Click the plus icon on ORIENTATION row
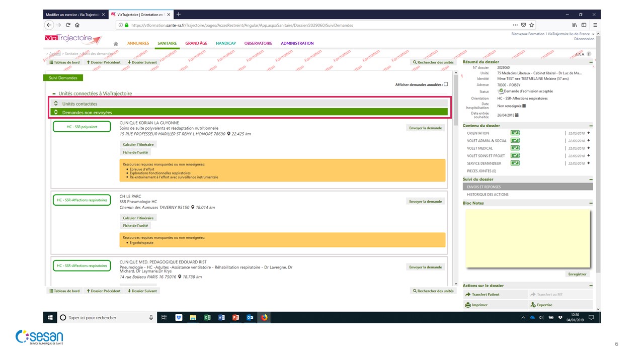644x362 pixels. (x=588, y=133)
